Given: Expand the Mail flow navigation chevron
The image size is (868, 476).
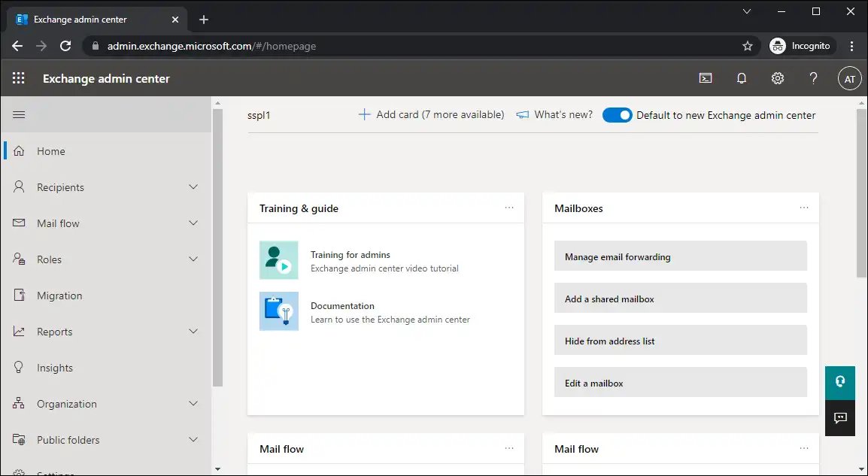Looking at the screenshot, I should coord(193,223).
